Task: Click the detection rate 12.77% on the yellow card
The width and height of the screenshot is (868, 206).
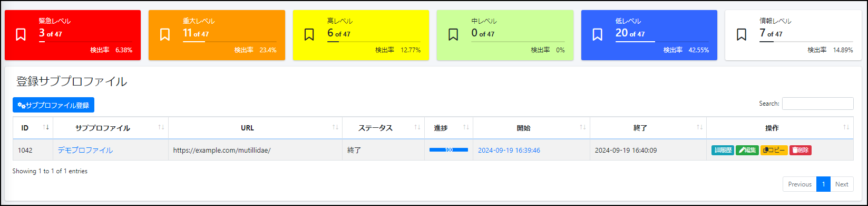Action: [411, 50]
